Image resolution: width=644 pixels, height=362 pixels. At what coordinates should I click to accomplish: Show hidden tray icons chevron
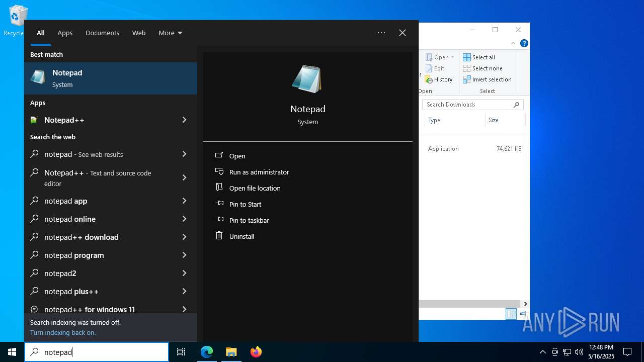tap(542, 352)
